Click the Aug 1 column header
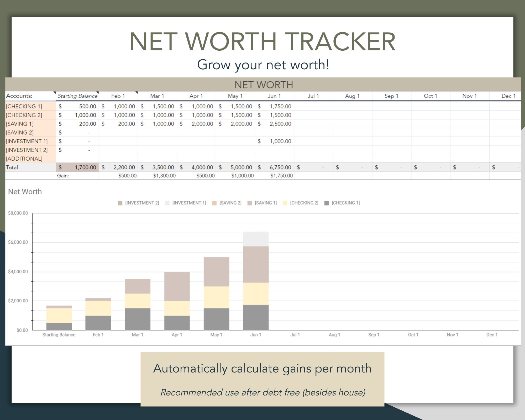This screenshot has height=420, width=525. pos(353,96)
